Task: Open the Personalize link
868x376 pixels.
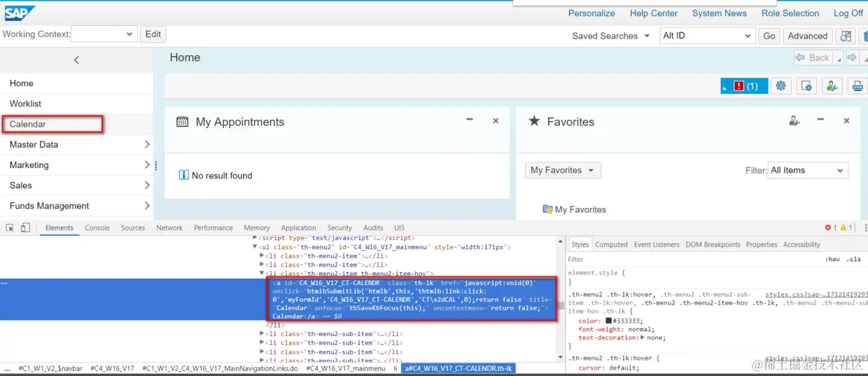Action: [591, 13]
